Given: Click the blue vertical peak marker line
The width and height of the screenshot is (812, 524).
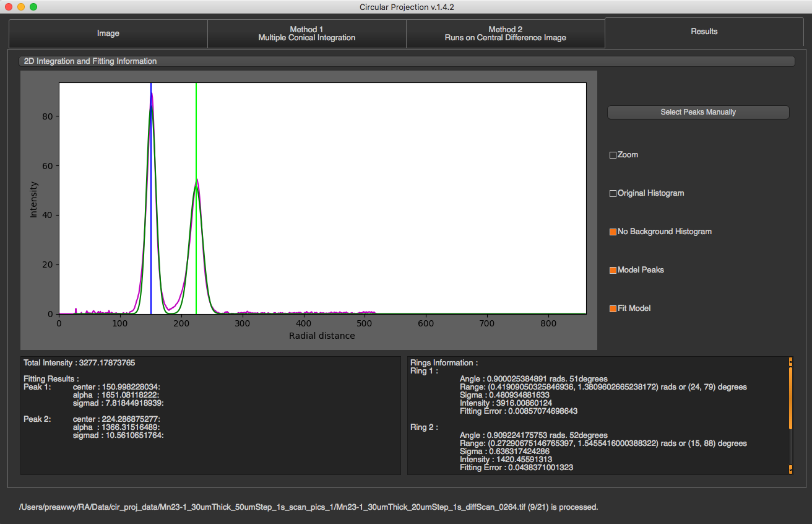Looking at the screenshot, I should (151, 198).
